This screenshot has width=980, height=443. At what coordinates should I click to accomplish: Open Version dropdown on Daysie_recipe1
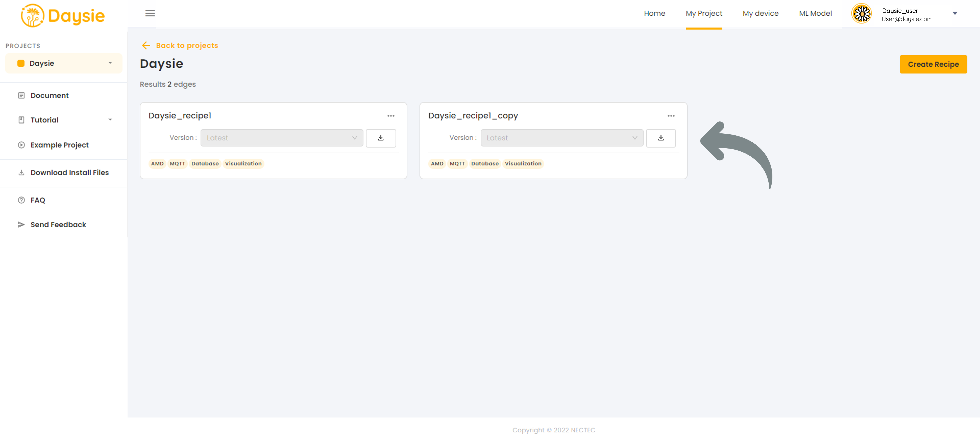(282, 138)
